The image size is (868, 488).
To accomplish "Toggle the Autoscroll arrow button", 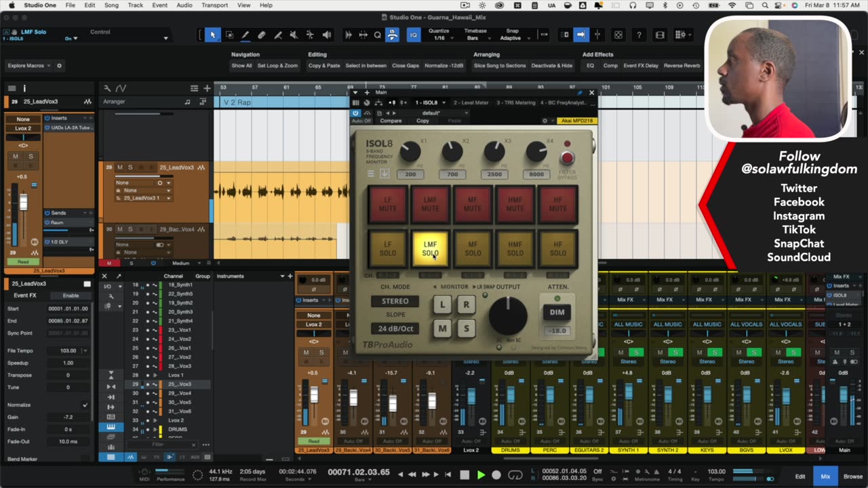I will click(x=581, y=35).
